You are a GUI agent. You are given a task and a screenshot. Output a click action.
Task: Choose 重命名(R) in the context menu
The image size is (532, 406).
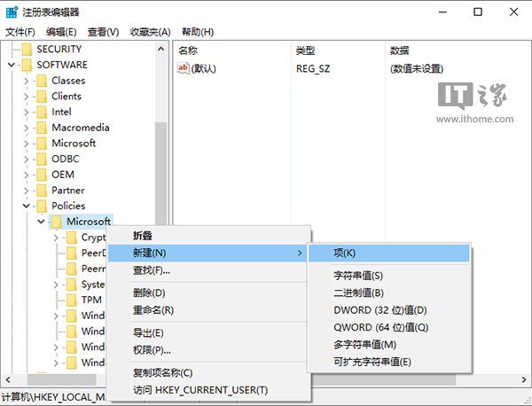[x=209, y=310]
